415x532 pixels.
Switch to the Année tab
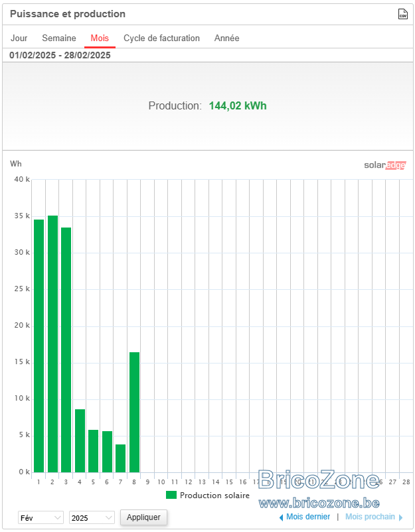coord(227,38)
